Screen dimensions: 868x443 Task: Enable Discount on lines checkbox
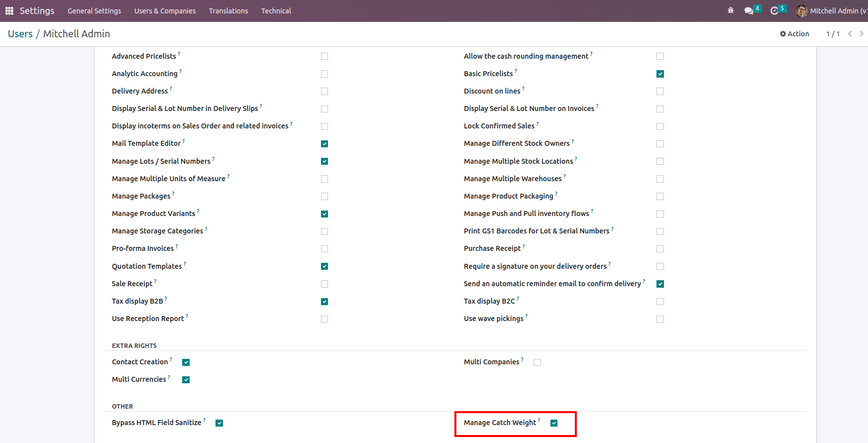[x=660, y=91]
